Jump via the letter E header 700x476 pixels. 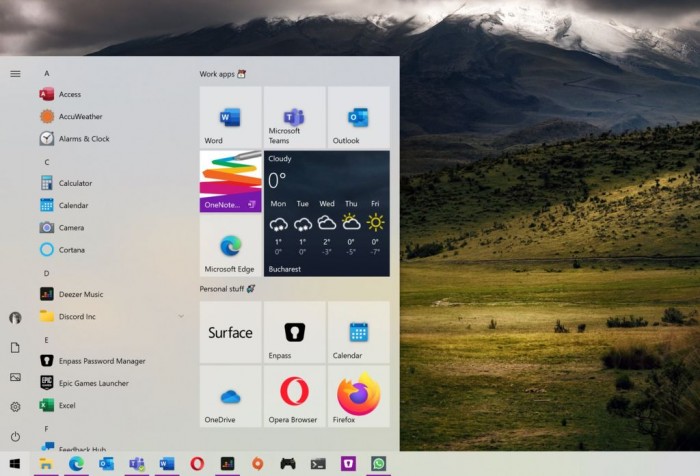tap(46, 340)
